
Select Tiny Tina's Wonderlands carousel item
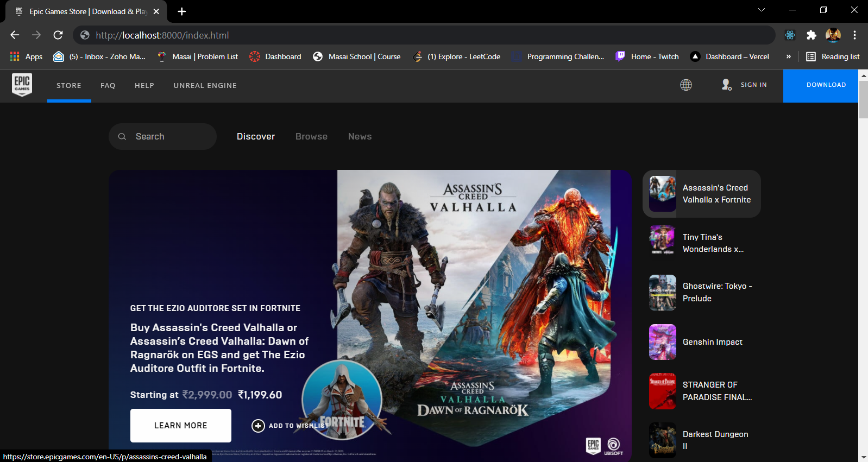point(702,243)
